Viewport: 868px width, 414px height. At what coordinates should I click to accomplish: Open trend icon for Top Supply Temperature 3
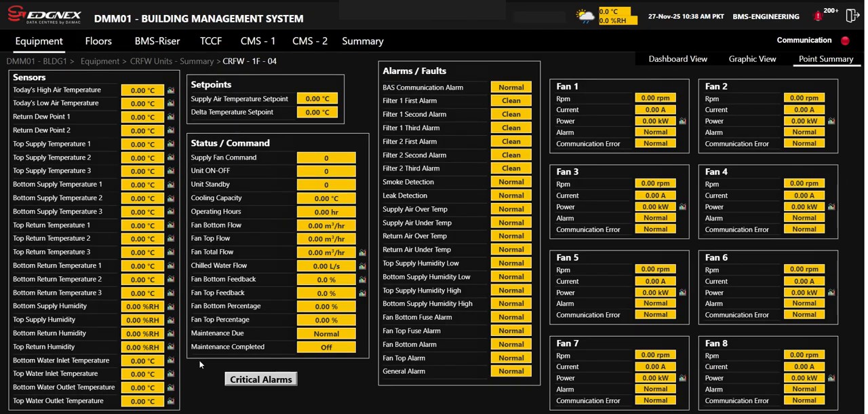pyautogui.click(x=171, y=172)
